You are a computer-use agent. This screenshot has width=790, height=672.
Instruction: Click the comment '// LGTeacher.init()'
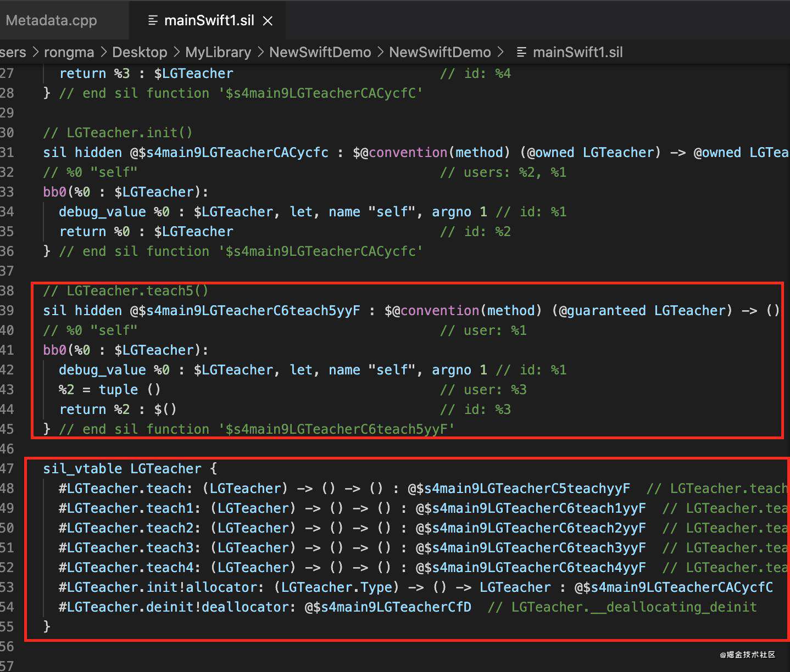click(x=118, y=132)
